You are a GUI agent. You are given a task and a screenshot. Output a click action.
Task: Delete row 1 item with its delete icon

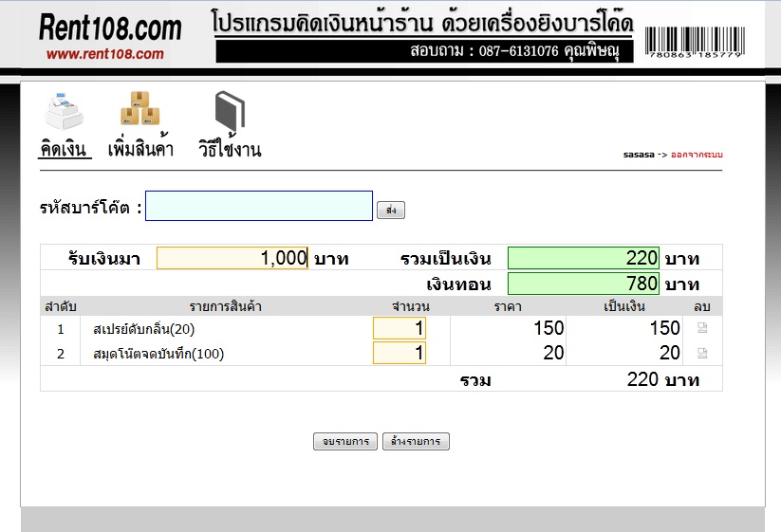(x=702, y=328)
